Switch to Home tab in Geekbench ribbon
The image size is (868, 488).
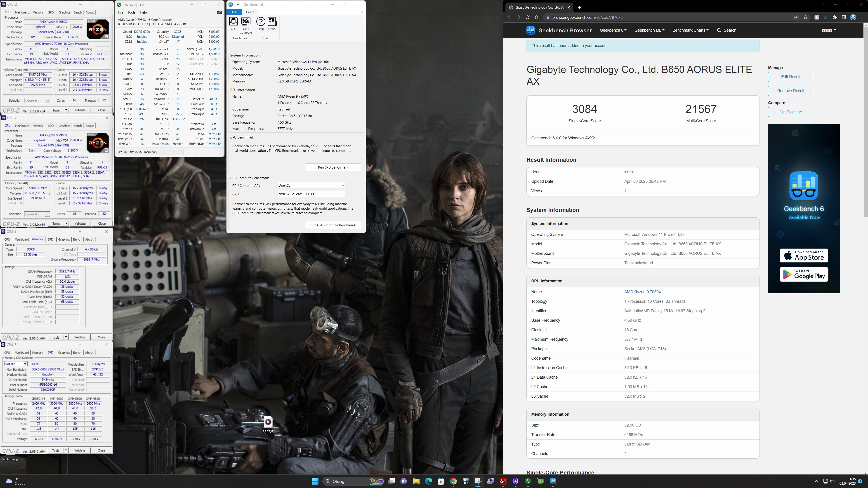250,12
